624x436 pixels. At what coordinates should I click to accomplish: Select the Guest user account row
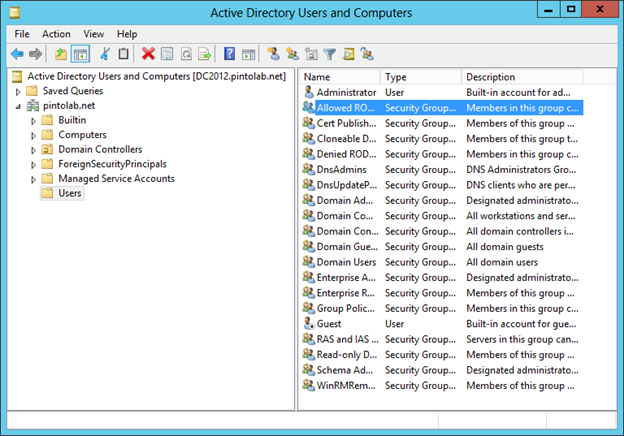(x=329, y=324)
